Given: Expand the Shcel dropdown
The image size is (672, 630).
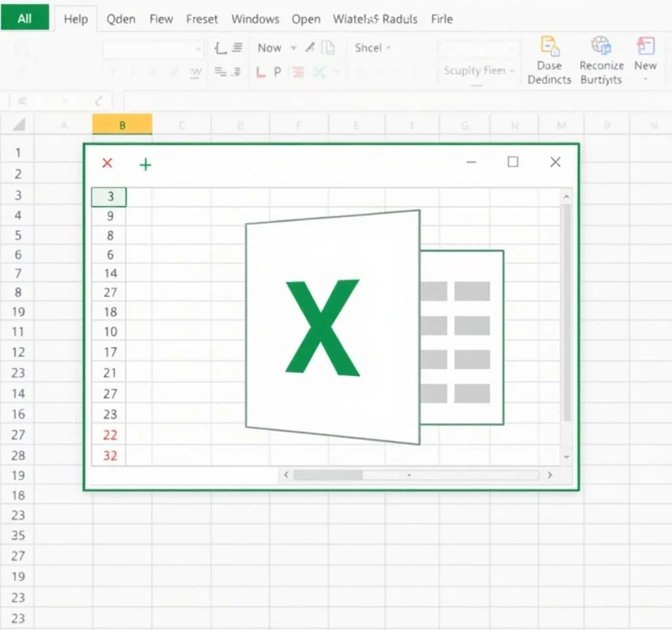Looking at the screenshot, I should [x=371, y=47].
